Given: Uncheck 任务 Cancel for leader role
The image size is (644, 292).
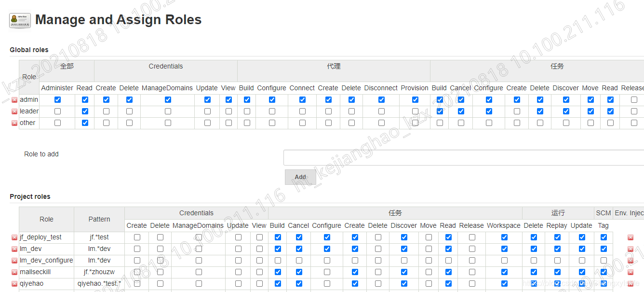Looking at the screenshot, I should [461, 111].
